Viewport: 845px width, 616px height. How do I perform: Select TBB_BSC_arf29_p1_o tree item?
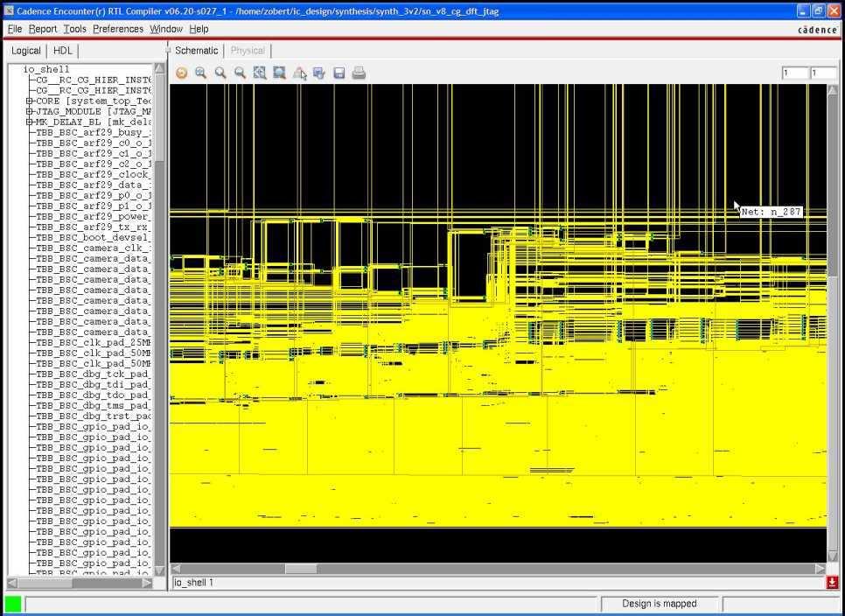point(94,206)
